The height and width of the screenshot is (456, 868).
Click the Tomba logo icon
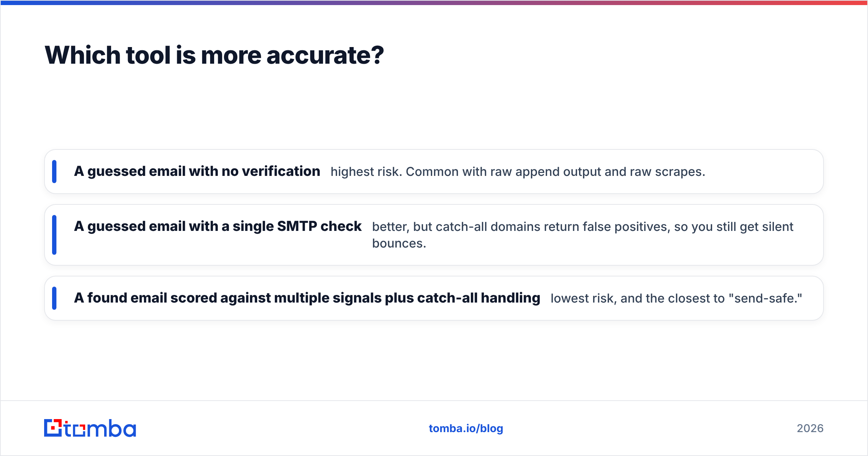[53, 428]
